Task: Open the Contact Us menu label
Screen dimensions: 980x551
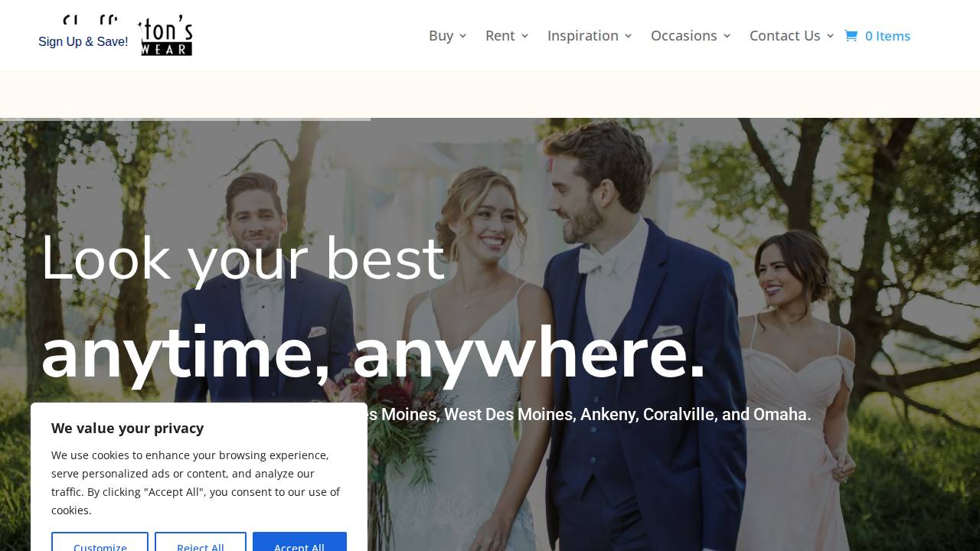Action: pyautogui.click(x=785, y=36)
